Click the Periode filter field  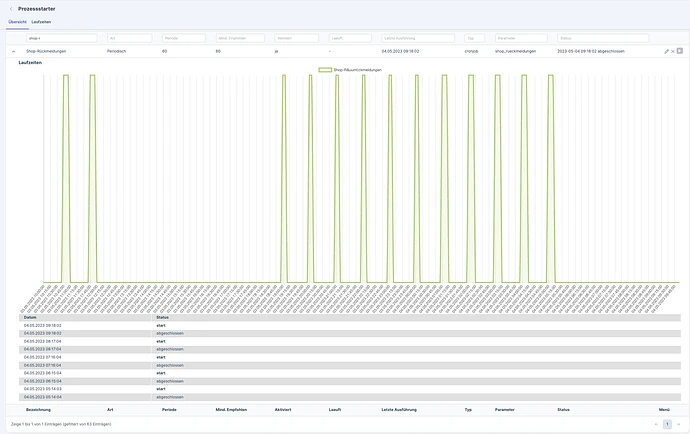coord(184,38)
